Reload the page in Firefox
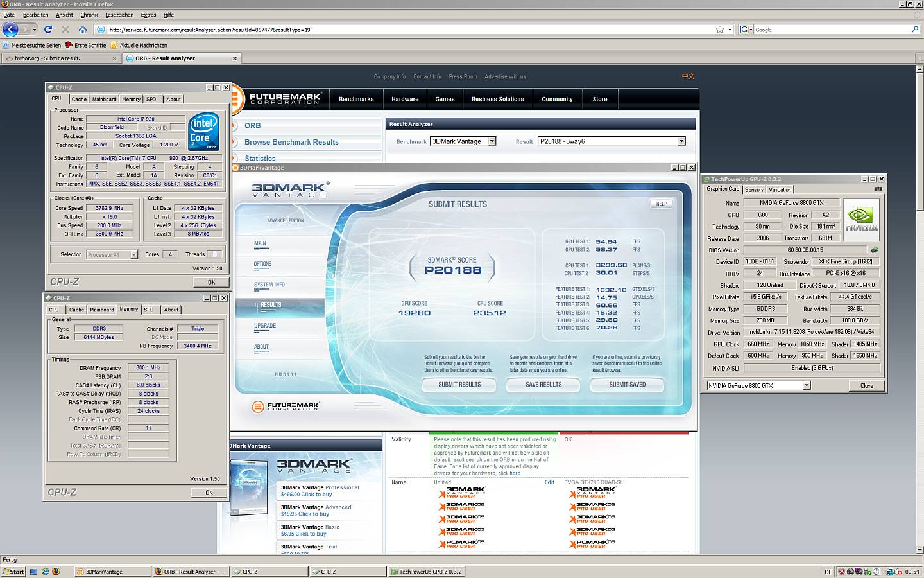 [47, 30]
